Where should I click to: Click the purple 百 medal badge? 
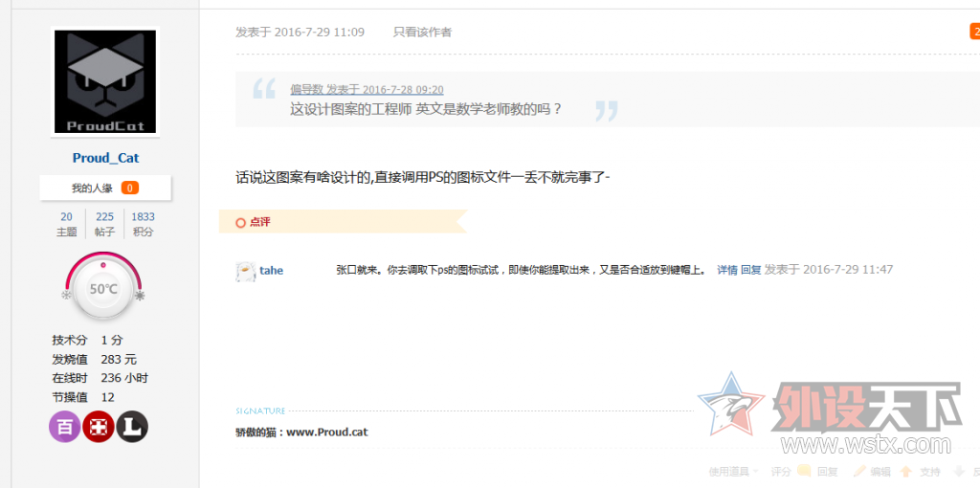tap(64, 427)
